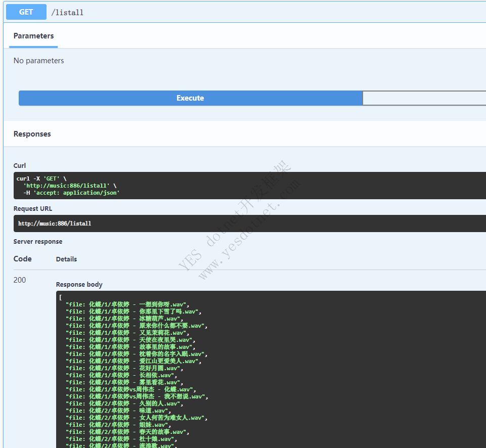Click the 'accept: application/json' header line
Screen dimensions: 486x448
[x=72, y=193]
